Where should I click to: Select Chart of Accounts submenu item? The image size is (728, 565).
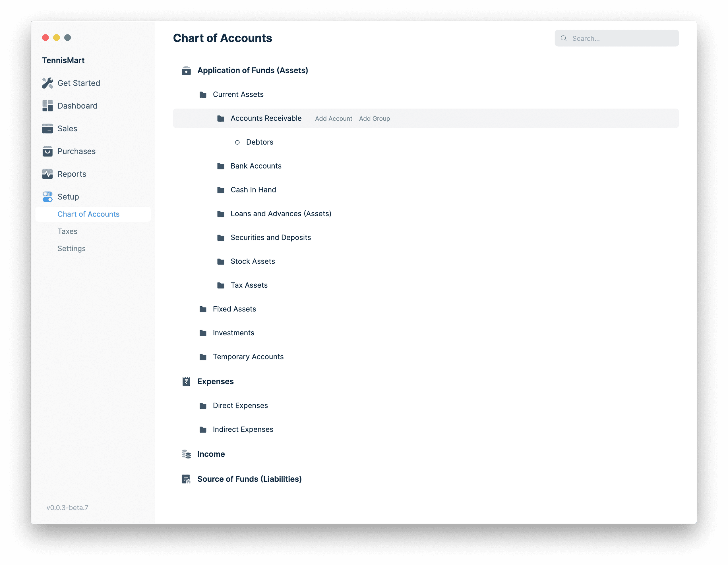click(93, 214)
